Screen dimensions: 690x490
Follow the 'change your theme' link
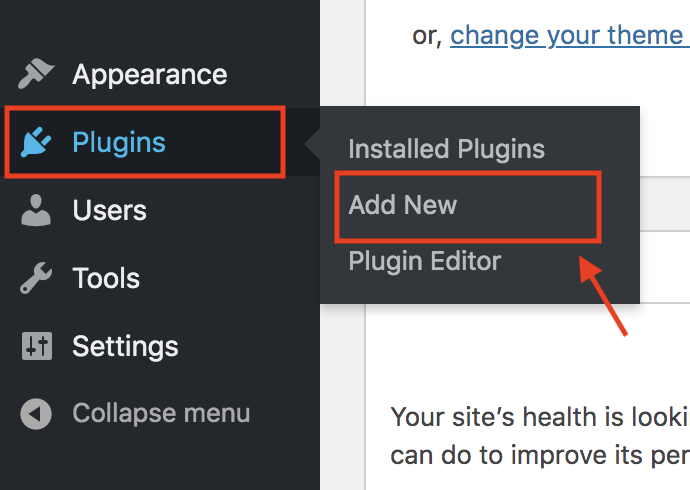pyautogui.click(x=566, y=36)
